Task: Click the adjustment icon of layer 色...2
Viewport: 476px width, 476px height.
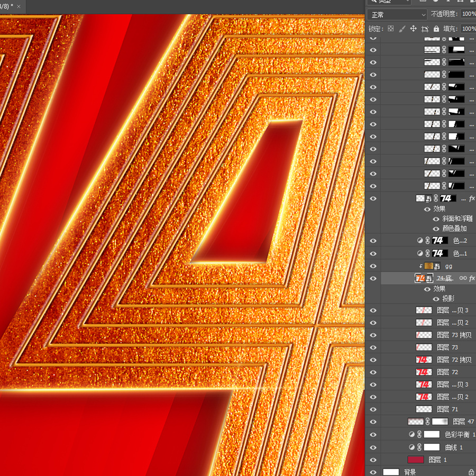Action: [x=420, y=241]
